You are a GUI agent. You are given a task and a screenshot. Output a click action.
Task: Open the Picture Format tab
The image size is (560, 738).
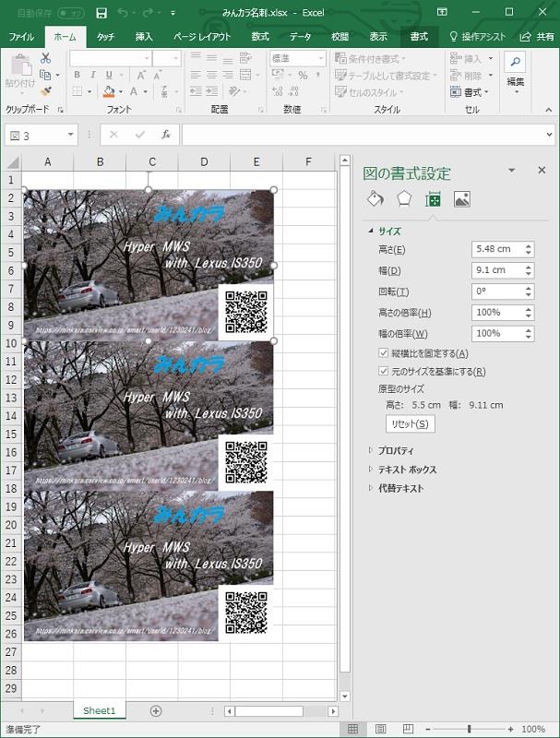point(419,37)
